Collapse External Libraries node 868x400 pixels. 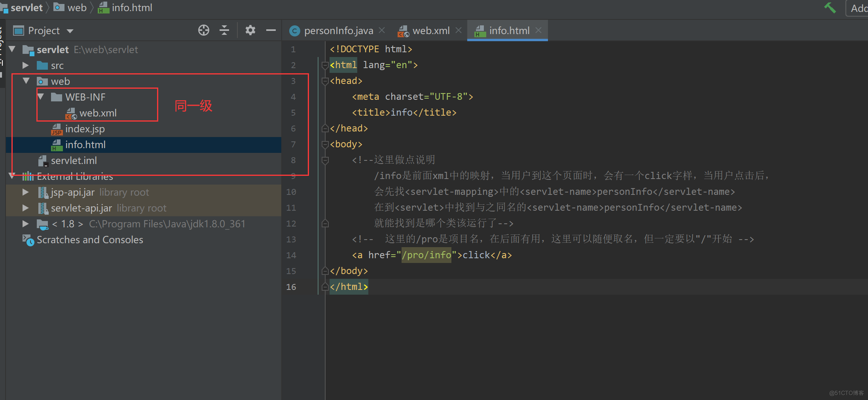coord(12,176)
